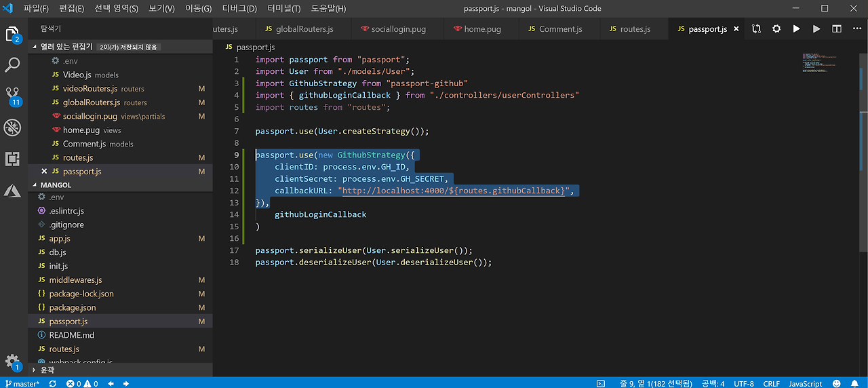
Task: Open the 디버그(D) menu
Action: [x=239, y=9]
